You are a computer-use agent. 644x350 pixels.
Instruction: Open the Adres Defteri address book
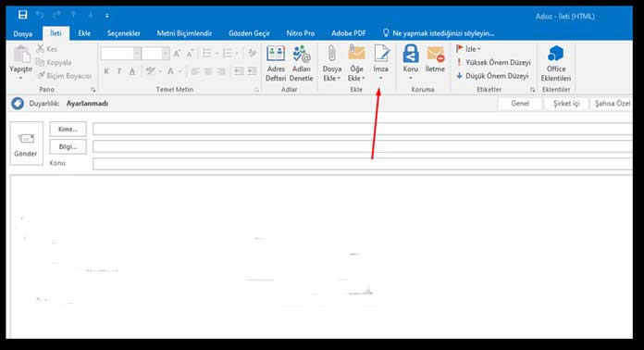click(x=276, y=64)
